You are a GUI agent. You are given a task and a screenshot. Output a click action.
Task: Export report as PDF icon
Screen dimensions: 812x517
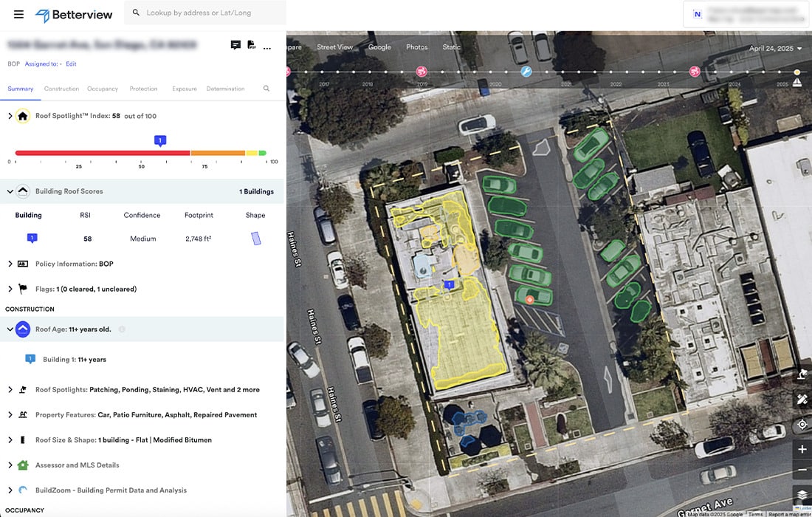pyautogui.click(x=252, y=45)
